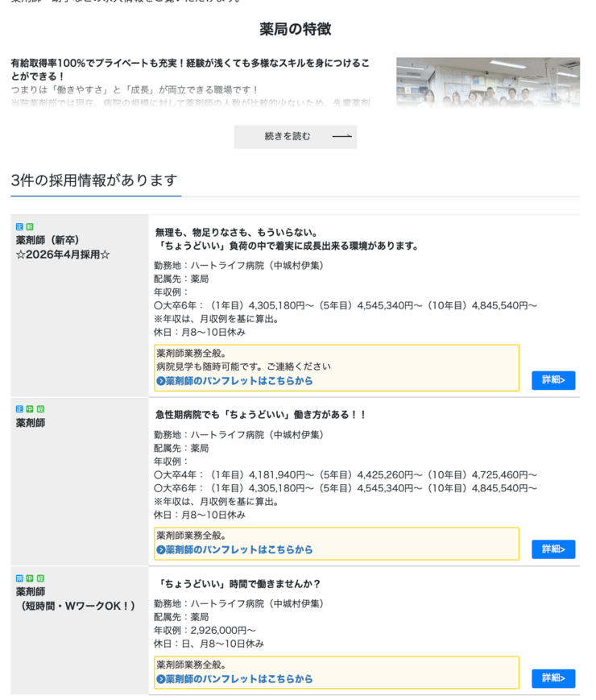Viewport: 596px width, 700px height.
Task: Click the blue badge on the 短時間・WワークOK listing
Action: [x=19, y=578]
